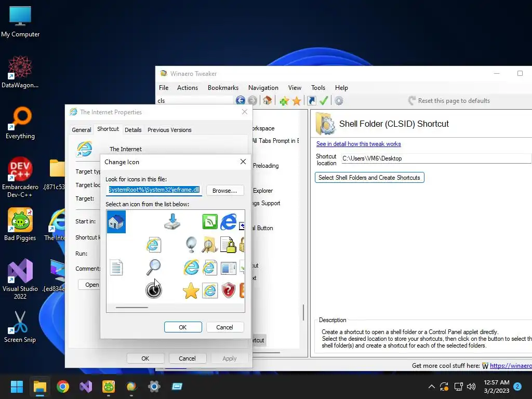Click the shortcut arrow toolbar icon
532x399 pixels.
point(312,100)
